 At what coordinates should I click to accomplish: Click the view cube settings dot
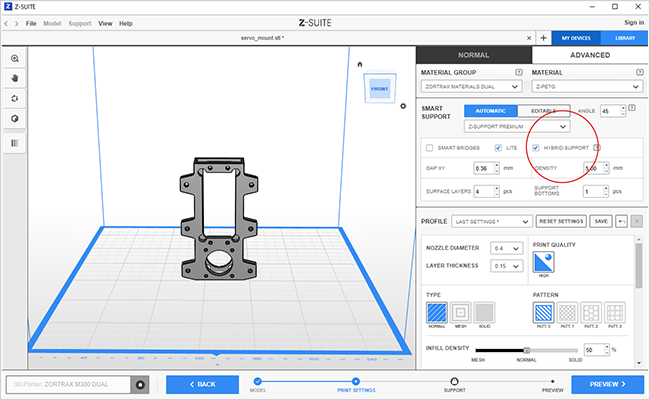[403, 106]
